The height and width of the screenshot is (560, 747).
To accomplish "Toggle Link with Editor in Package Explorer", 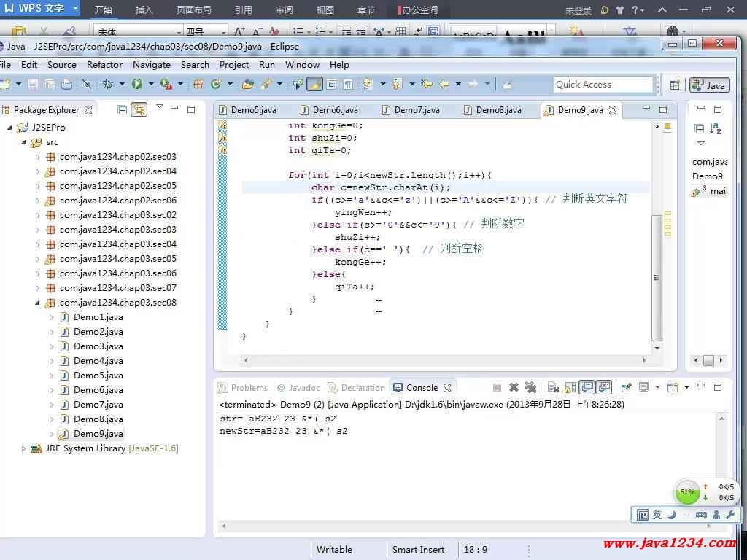I will [139, 110].
